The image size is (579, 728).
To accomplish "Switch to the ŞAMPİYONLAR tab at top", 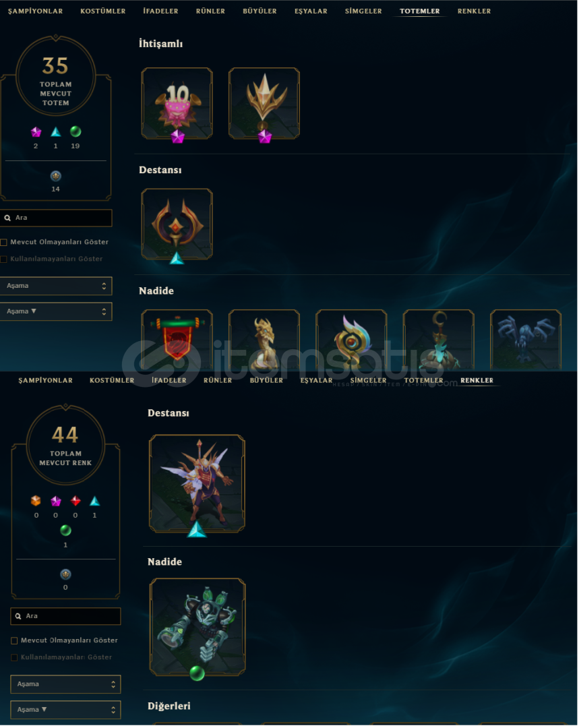I will click(x=35, y=11).
